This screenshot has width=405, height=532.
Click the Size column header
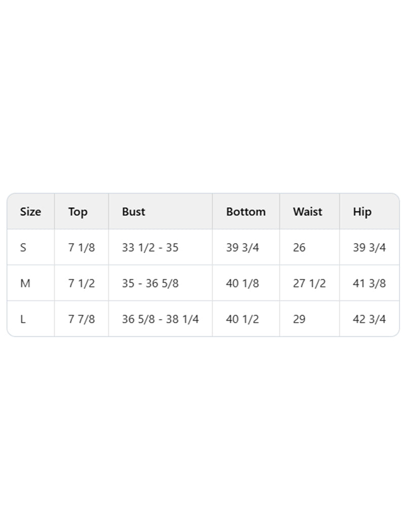click(30, 212)
